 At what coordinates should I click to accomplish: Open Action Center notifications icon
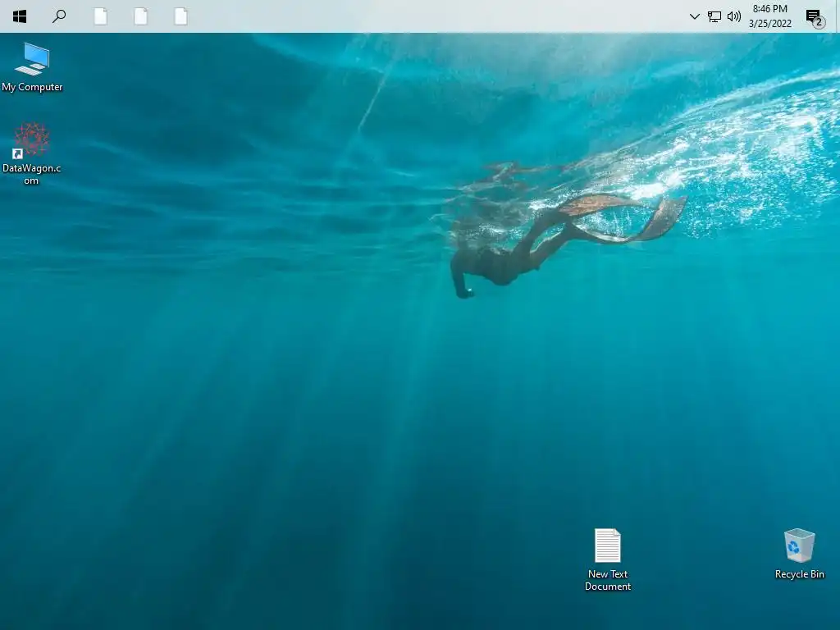tap(815, 18)
